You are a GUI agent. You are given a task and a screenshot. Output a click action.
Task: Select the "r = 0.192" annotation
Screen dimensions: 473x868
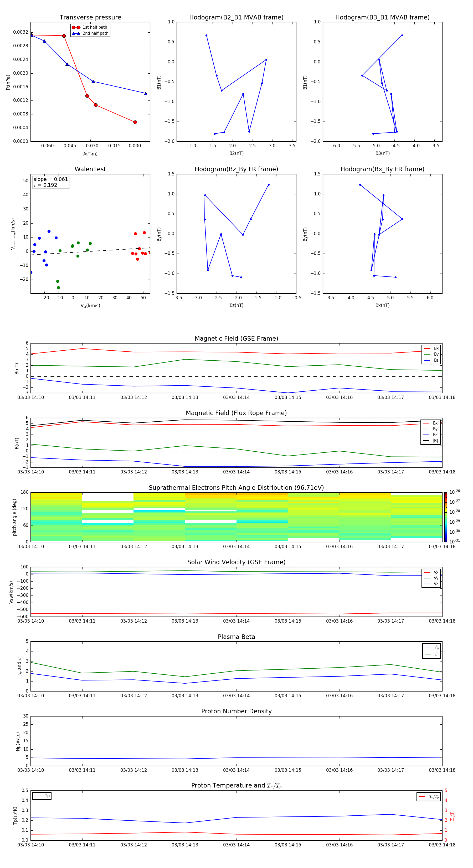[x=45, y=185]
